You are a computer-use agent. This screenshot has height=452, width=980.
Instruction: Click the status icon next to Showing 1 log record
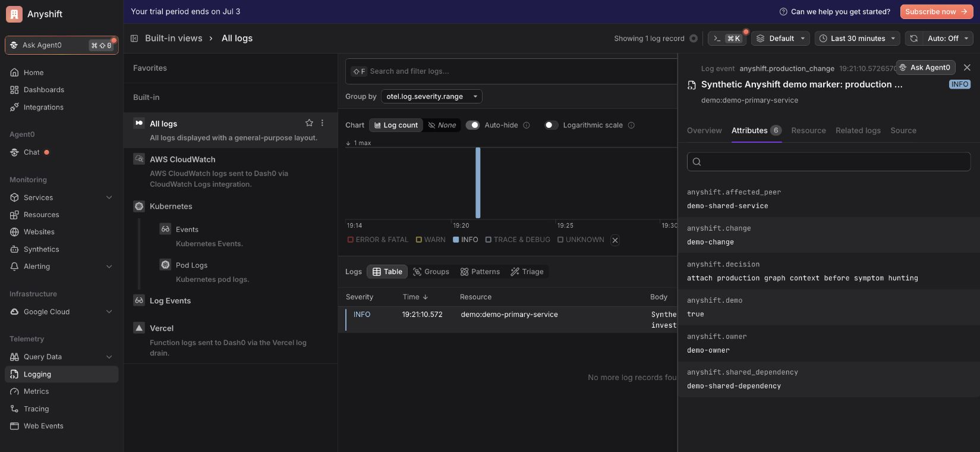point(694,38)
